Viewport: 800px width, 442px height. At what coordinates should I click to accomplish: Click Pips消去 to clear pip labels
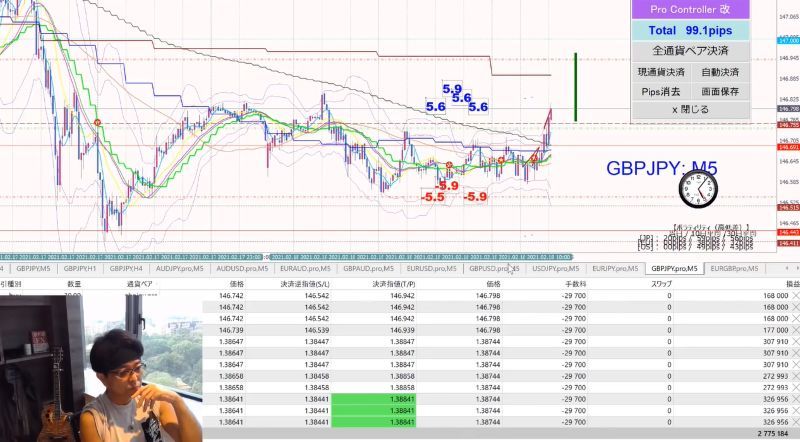pos(661,92)
